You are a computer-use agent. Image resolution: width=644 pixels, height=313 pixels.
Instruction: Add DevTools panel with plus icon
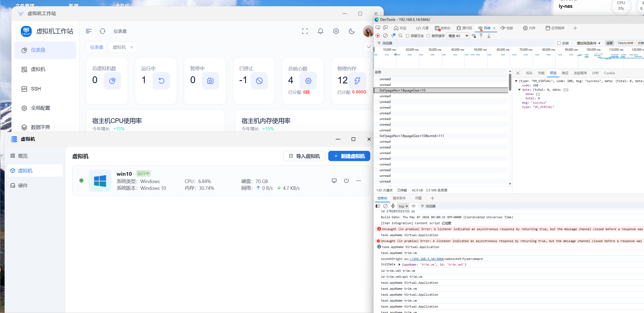(575, 28)
